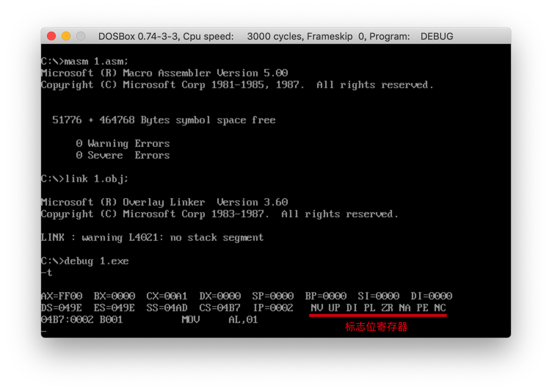The image size is (552, 392).
Task: Click '51776 + 464768 Bytes symbol space free'
Action: 164,120
